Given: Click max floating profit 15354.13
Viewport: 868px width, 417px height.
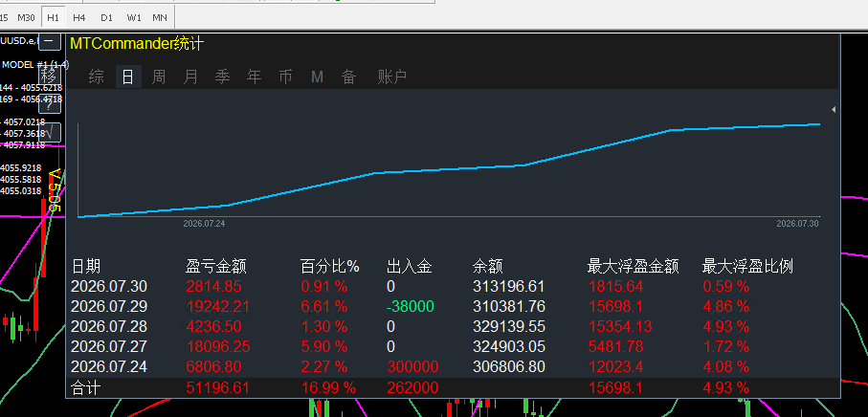Looking at the screenshot, I should pyautogui.click(x=619, y=326).
